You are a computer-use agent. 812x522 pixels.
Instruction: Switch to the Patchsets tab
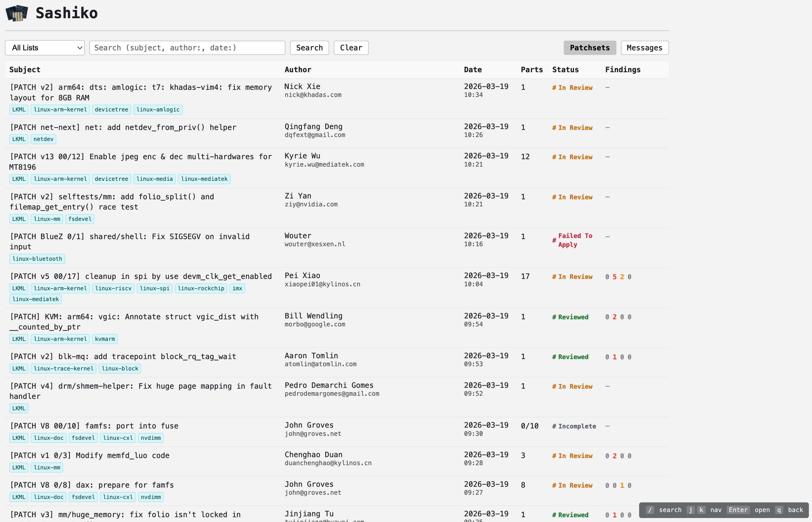click(x=589, y=48)
